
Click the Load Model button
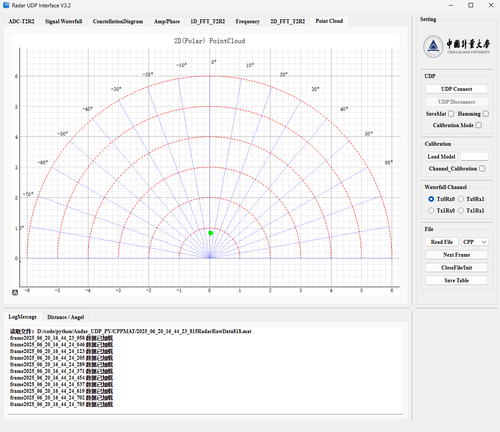pos(441,157)
